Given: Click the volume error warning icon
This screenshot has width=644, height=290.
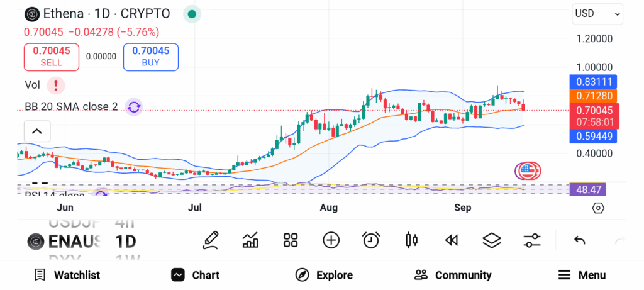Looking at the screenshot, I should tap(56, 84).
